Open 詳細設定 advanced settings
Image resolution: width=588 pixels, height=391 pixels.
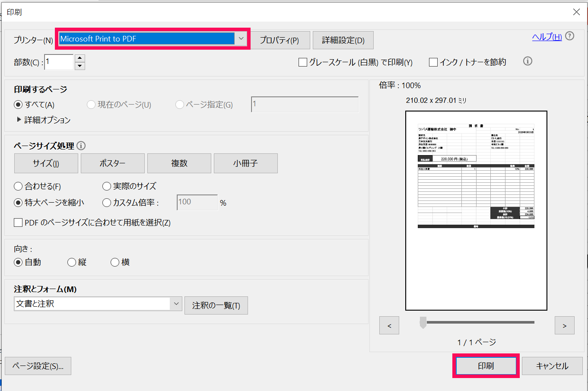[x=343, y=40]
